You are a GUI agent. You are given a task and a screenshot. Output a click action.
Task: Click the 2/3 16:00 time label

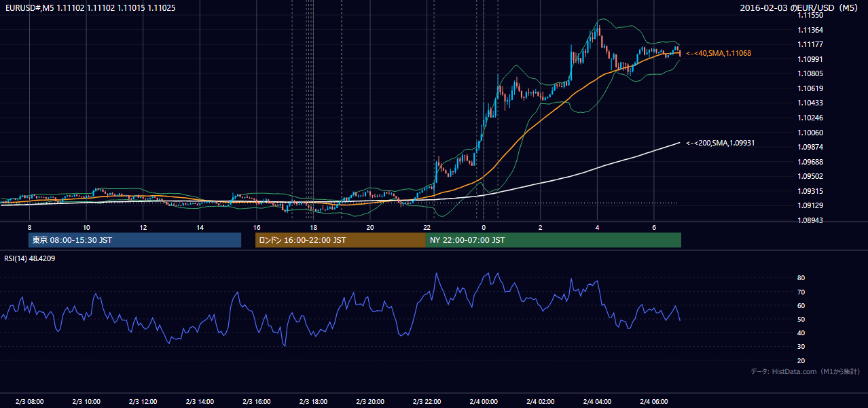256,401
